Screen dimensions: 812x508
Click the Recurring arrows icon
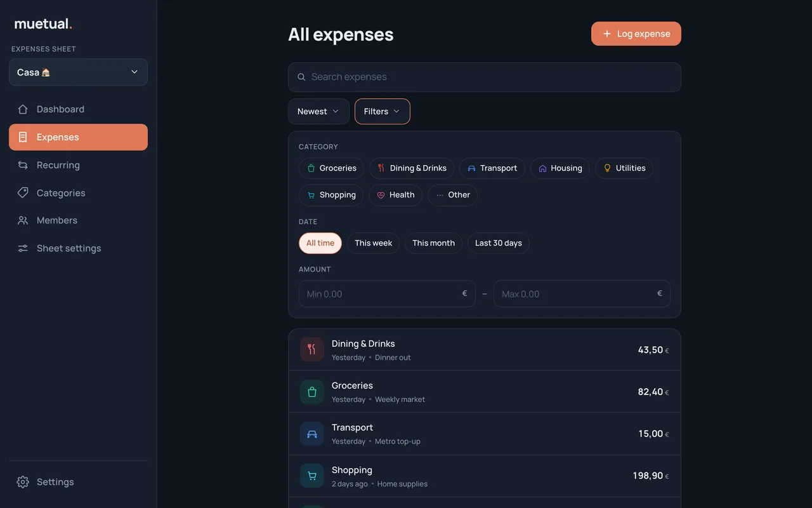click(23, 165)
